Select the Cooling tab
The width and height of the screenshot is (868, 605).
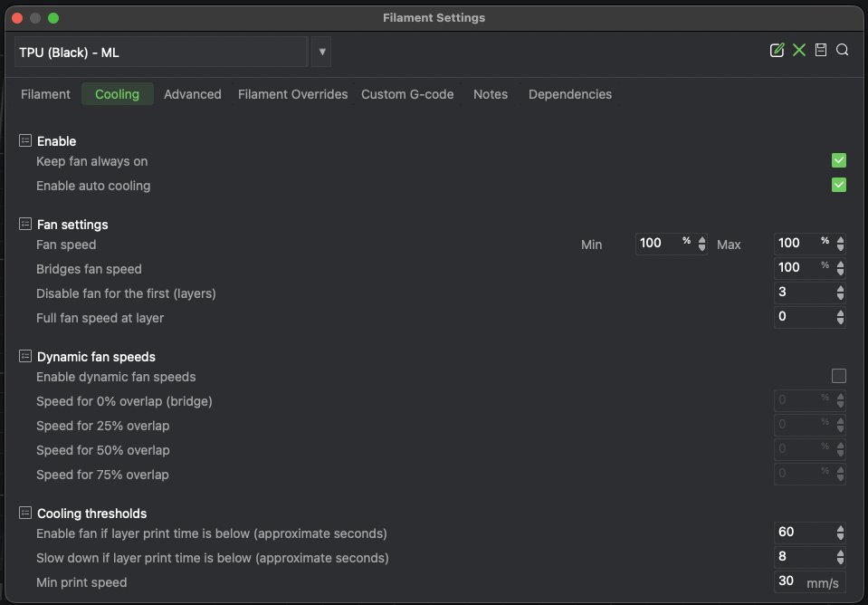(x=118, y=94)
